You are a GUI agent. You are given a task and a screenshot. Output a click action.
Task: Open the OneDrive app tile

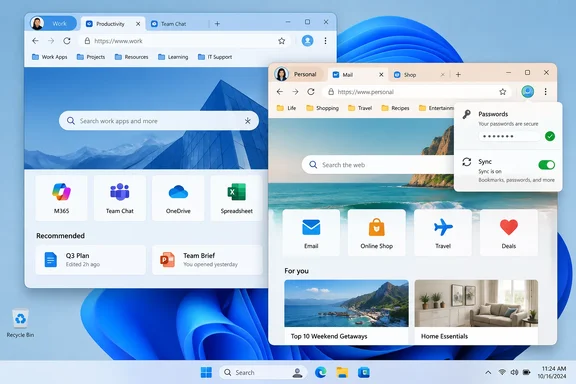tap(178, 198)
